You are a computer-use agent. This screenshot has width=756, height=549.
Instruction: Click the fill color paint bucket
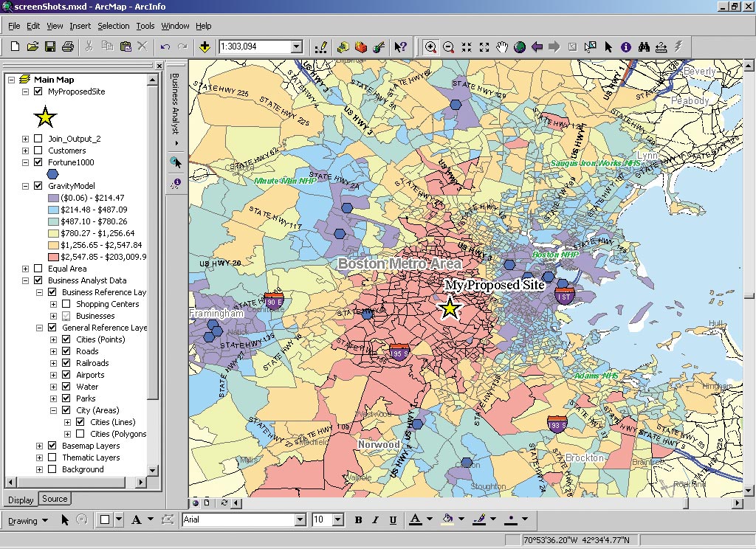click(447, 519)
